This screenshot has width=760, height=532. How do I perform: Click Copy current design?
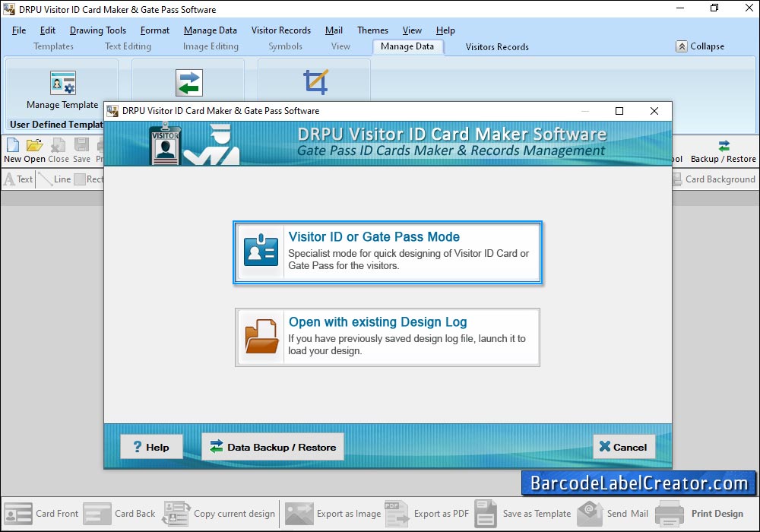coord(219,514)
